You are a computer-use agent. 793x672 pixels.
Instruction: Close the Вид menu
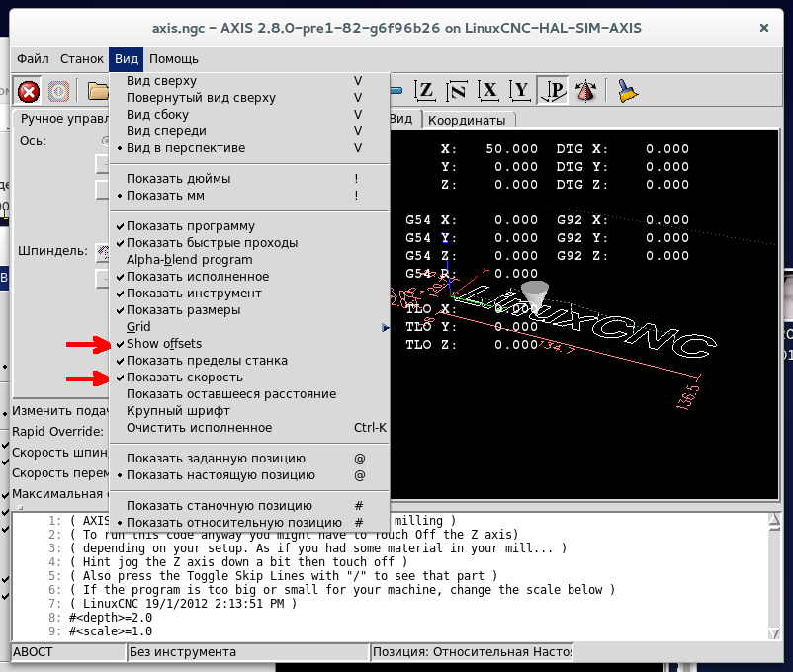click(x=126, y=59)
